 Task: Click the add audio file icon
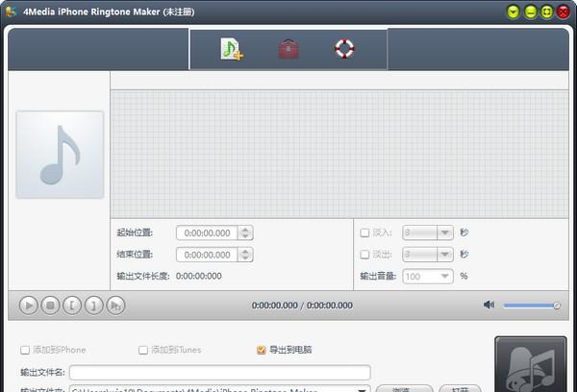tap(232, 49)
